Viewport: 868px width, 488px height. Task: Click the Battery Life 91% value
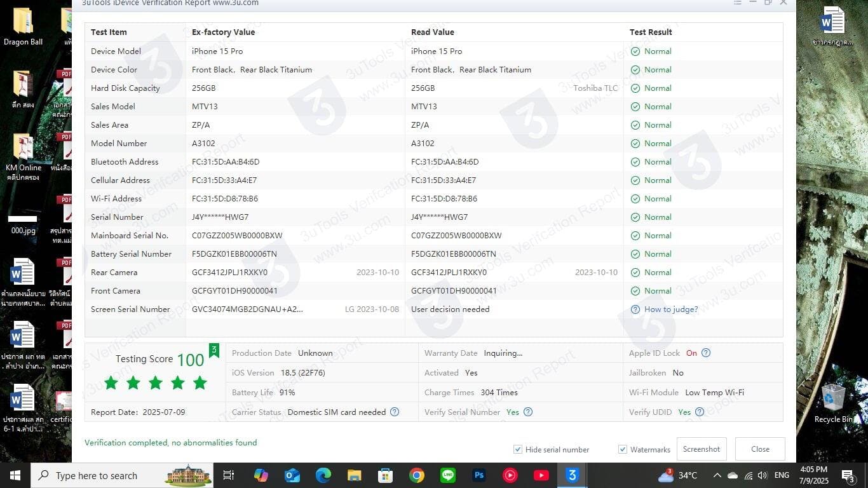pyautogui.click(x=287, y=393)
